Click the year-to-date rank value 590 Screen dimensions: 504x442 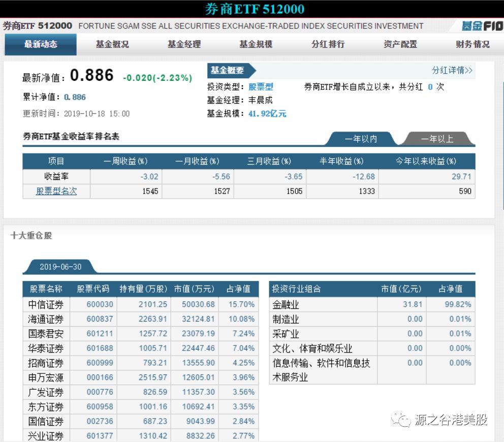465,191
